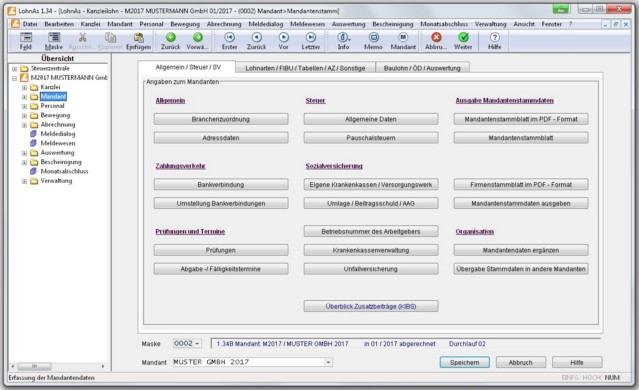The image size is (639, 390).
Task: Select M2017 MUSTERMANN node in tree
Action: click(x=69, y=77)
